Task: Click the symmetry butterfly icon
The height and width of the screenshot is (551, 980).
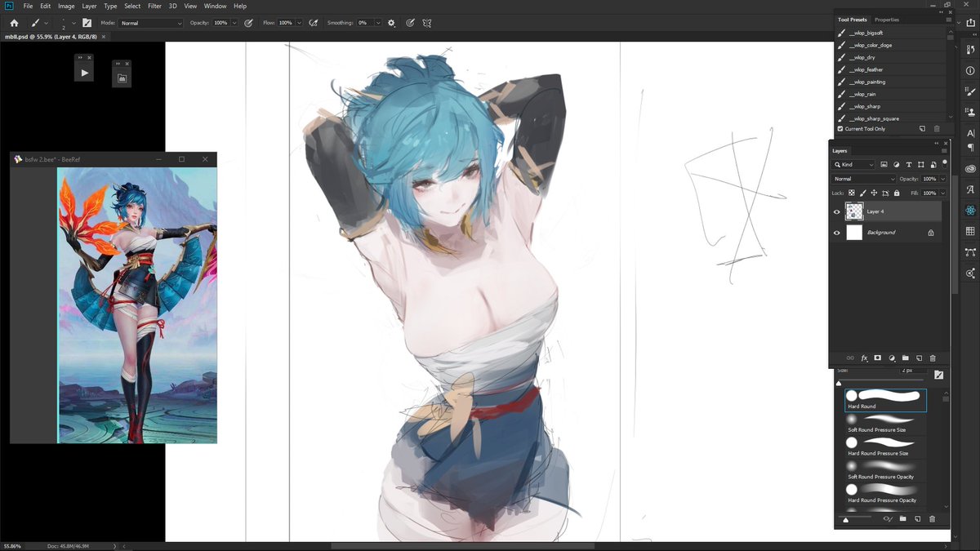Action: click(x=427, y=23)
